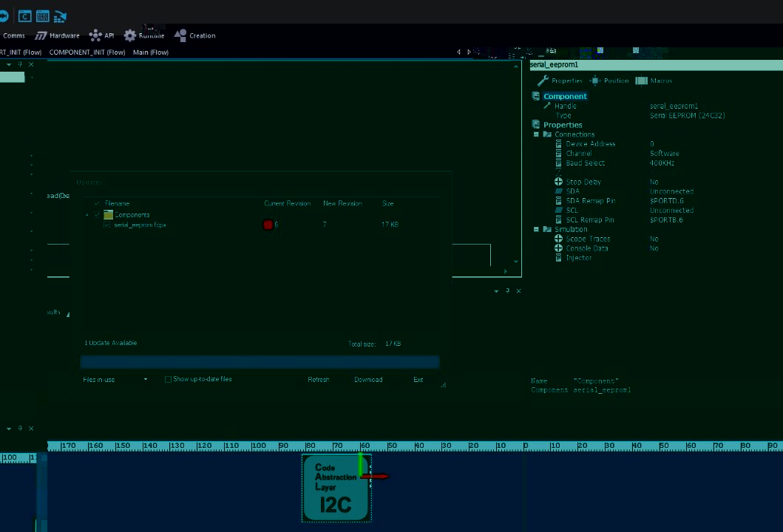Select SDA Remap Pin value $PORTD.6

667,201
